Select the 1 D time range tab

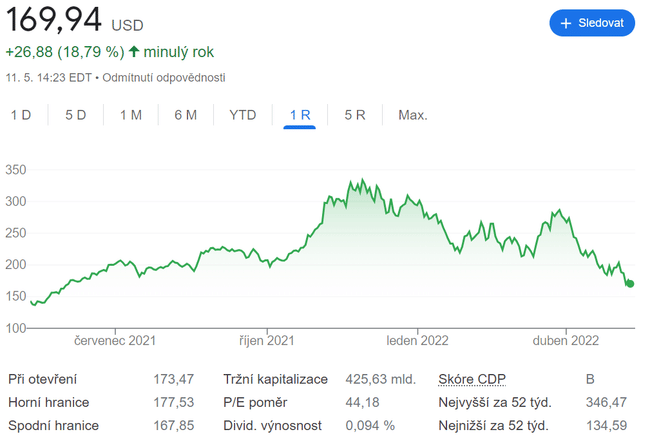[x=21, y=115]
